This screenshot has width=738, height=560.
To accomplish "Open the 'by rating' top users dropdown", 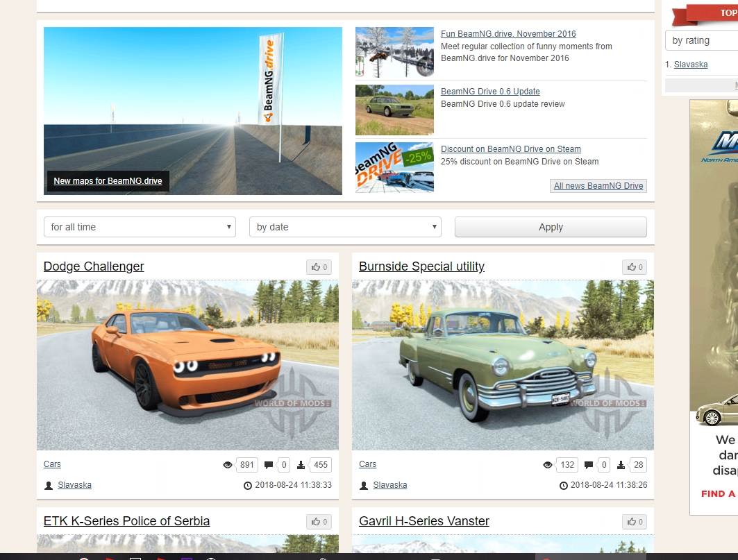I will (701, 40).
